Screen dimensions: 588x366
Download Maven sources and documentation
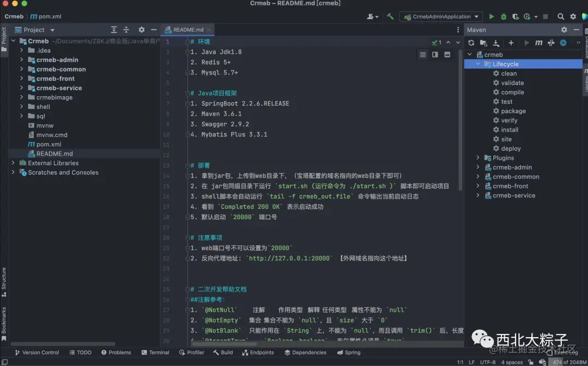pos(496,43)
